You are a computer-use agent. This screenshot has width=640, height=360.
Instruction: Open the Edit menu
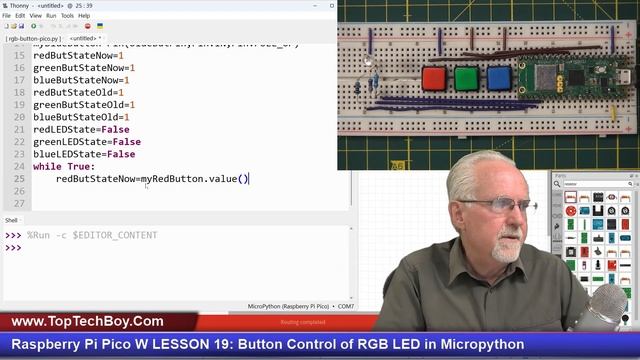click(x=20, y=16)
